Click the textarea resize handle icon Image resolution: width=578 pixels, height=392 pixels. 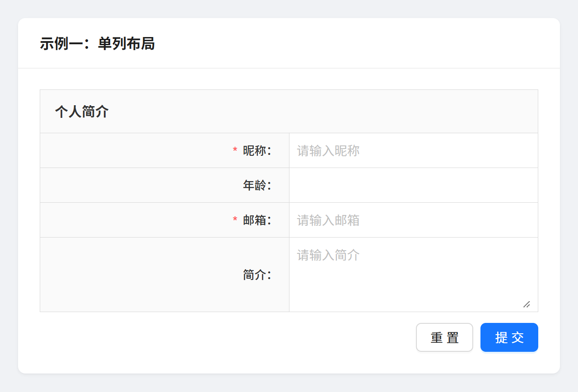[527, 304]
